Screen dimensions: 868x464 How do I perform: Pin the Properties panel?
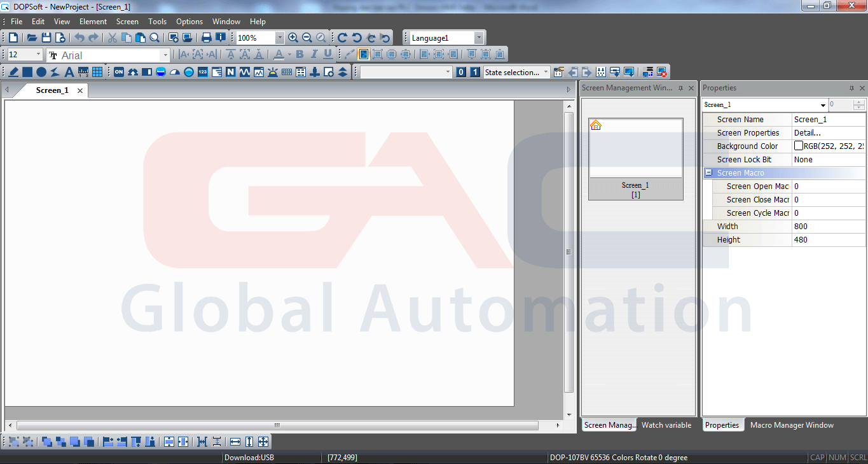point(852,88)
